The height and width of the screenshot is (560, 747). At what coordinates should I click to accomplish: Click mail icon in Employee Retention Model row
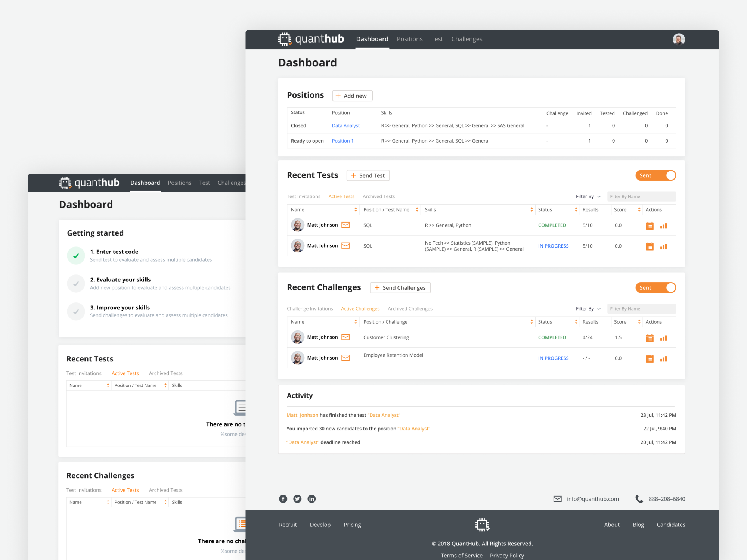coord(345,358)
